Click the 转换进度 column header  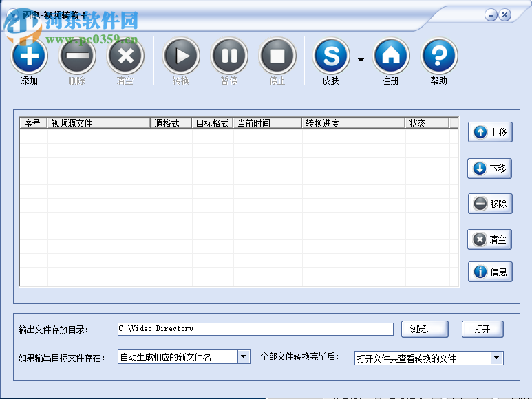coord(353,123)
